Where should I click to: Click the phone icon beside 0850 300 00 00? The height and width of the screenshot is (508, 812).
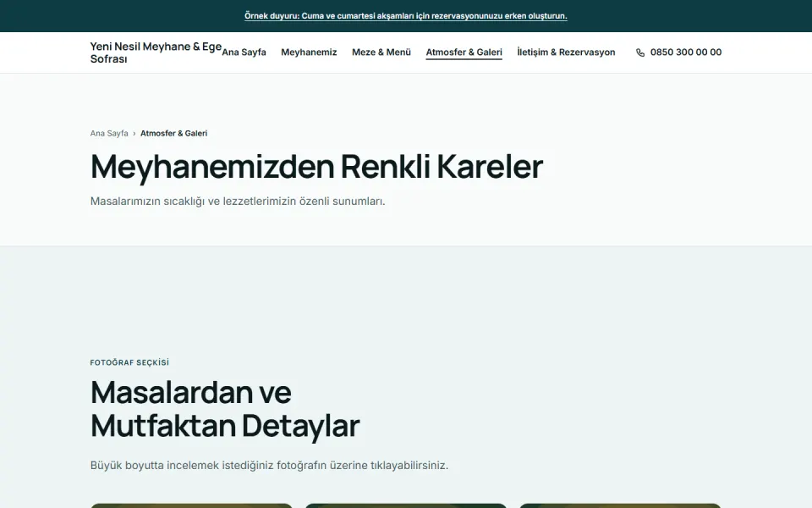[640, 52]
